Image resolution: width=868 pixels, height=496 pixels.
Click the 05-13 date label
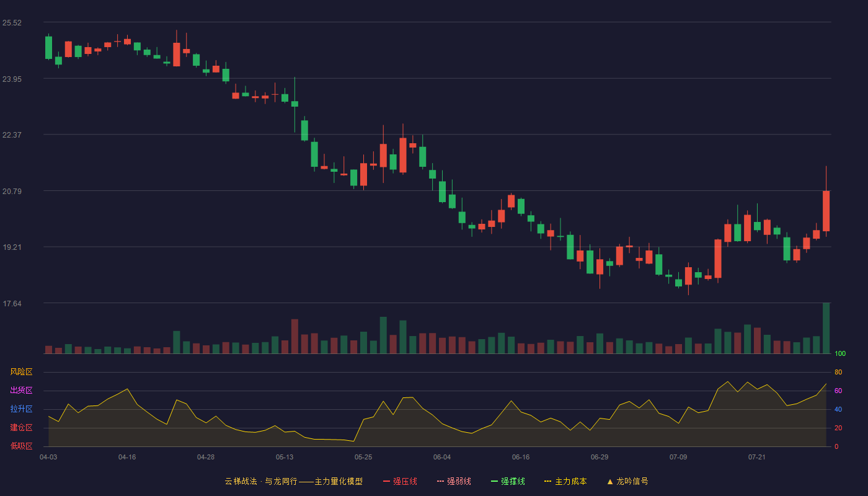pyautogui.click(x=285, y=457)
